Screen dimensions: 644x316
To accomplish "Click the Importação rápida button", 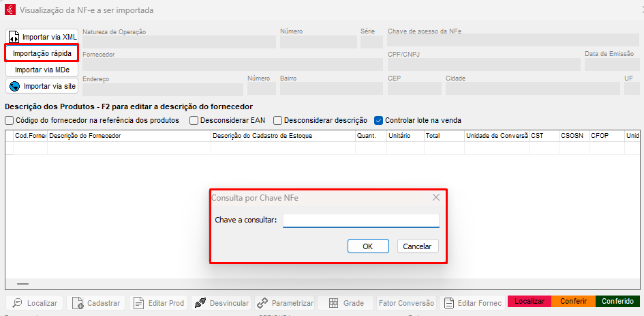I will click(x=42, y=53).
